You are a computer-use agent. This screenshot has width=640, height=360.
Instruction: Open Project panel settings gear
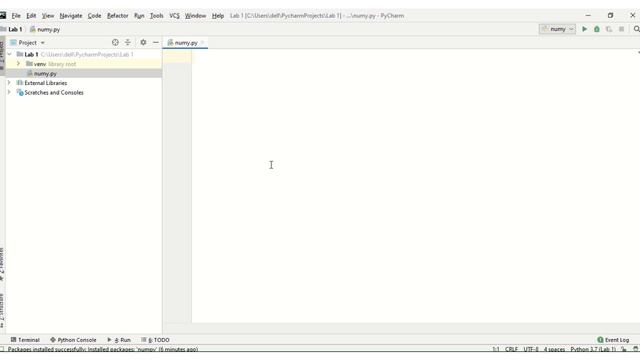tap(143, 42)
